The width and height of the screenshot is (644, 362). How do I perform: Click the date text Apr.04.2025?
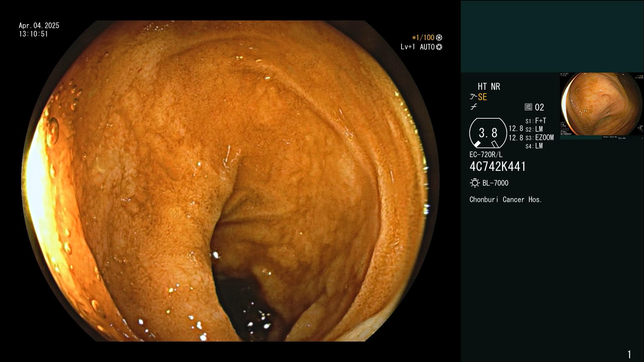point(39,25)
